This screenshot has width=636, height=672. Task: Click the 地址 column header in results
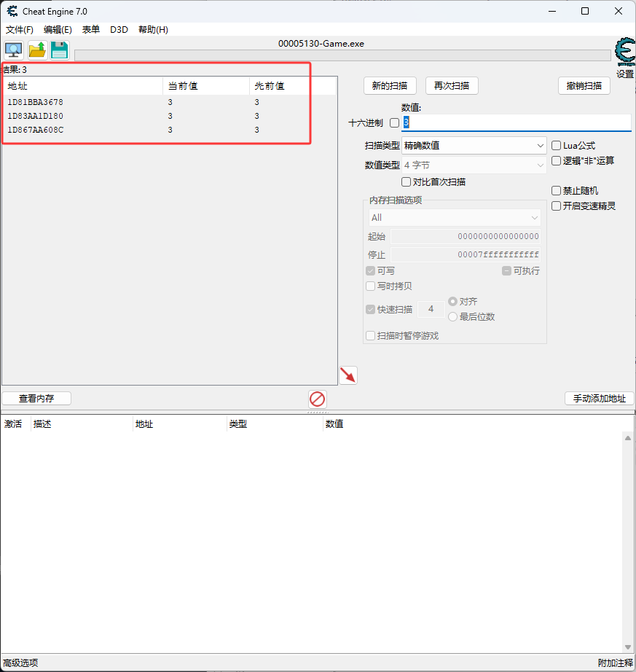point(83,86)
